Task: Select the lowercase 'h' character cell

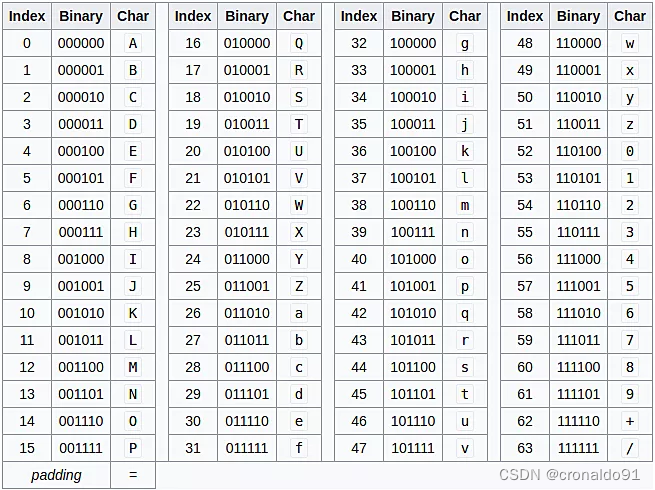Action: tap(465, 70)
